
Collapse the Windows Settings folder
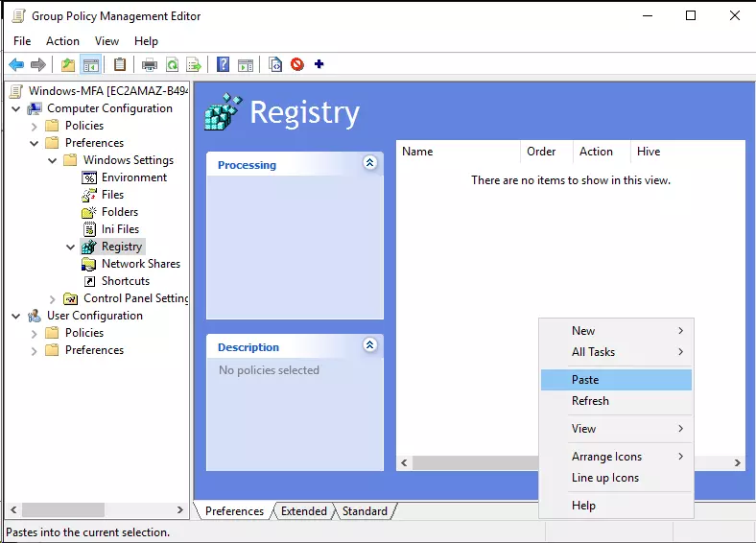pos(52,160)
